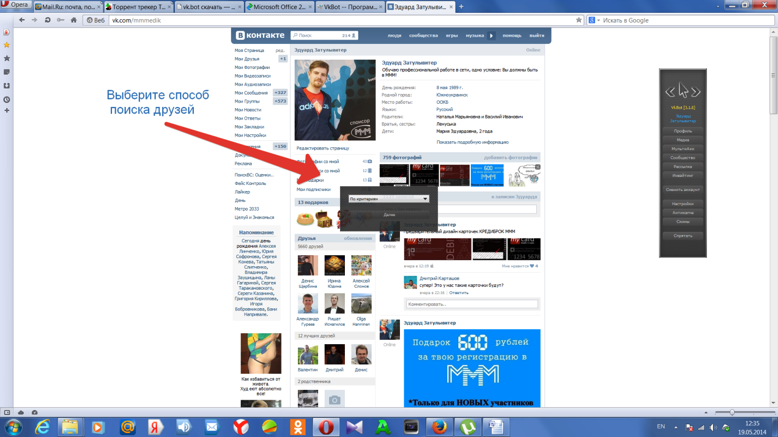Click VkBot Рассылка button
This screenshot has height=437, width=778.
coord(683,167)
